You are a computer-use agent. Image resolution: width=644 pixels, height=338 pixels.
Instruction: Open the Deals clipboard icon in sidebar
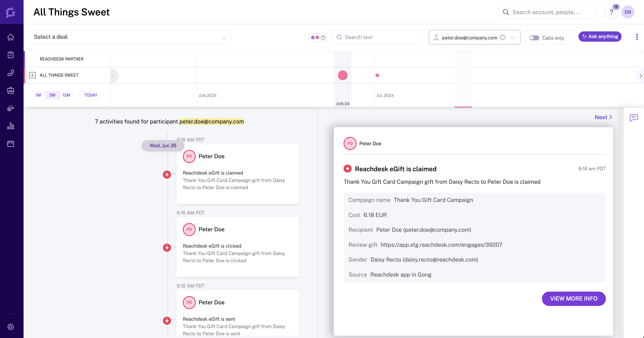(x=11, y=55)
